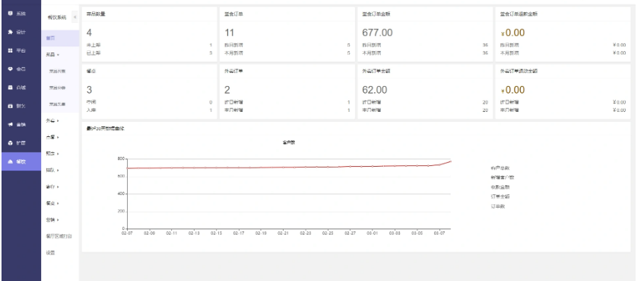Open the 系统 monitor icon in main sidebar
The width and height of the screenshot is (644, 281).
point(11,13)
